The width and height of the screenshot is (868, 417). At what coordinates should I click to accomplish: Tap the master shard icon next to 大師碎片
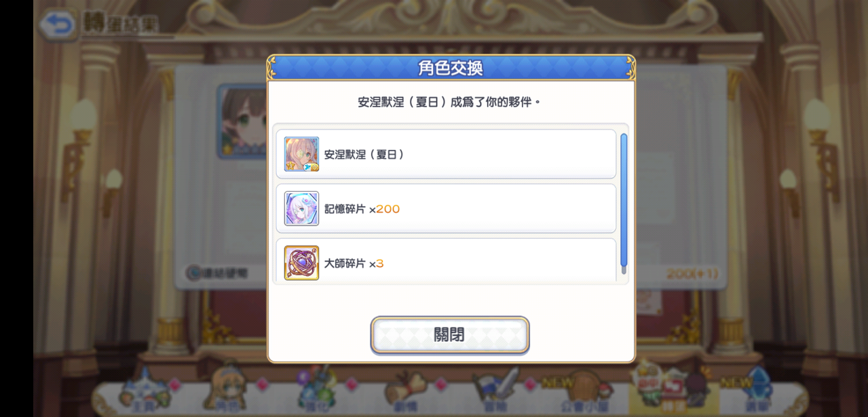click(x=301, y=263)
